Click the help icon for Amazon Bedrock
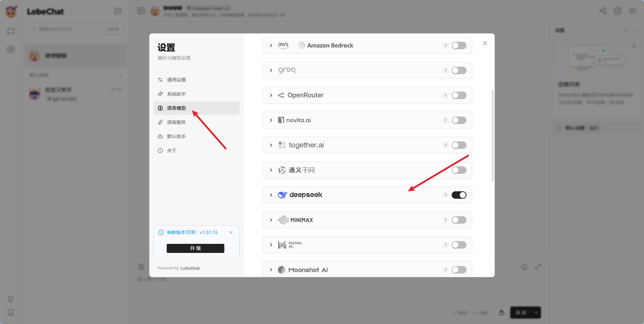 pyautogui.click(x=445, y=45)
